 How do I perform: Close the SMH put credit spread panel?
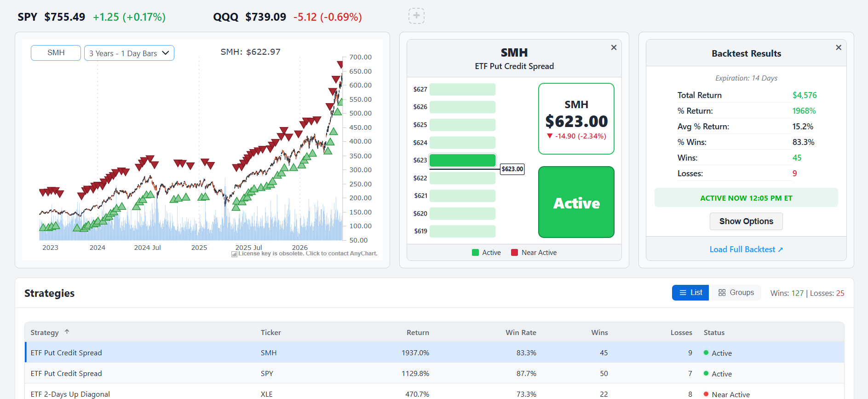pyautogui.click(x=614, y=47)
